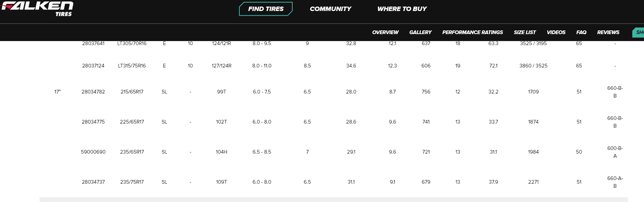Click part number 59000690

pos(93,152)
